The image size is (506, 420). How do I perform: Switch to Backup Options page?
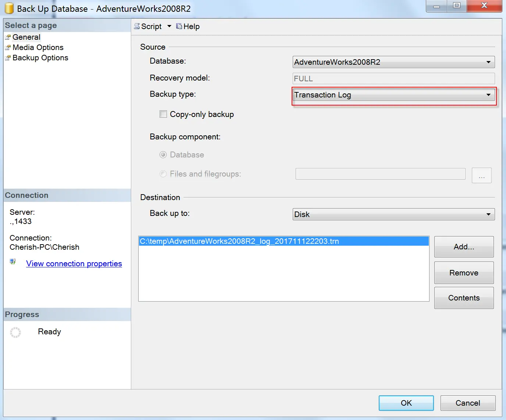pyautogui.click(x=40, y=58)
